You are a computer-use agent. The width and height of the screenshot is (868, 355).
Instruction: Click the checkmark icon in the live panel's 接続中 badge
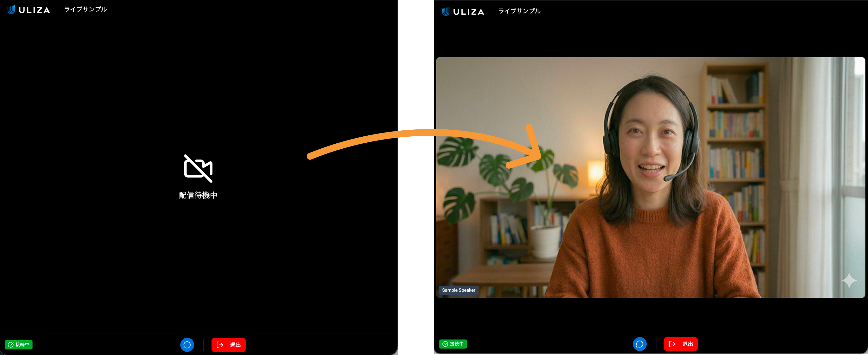pos(445,344)
